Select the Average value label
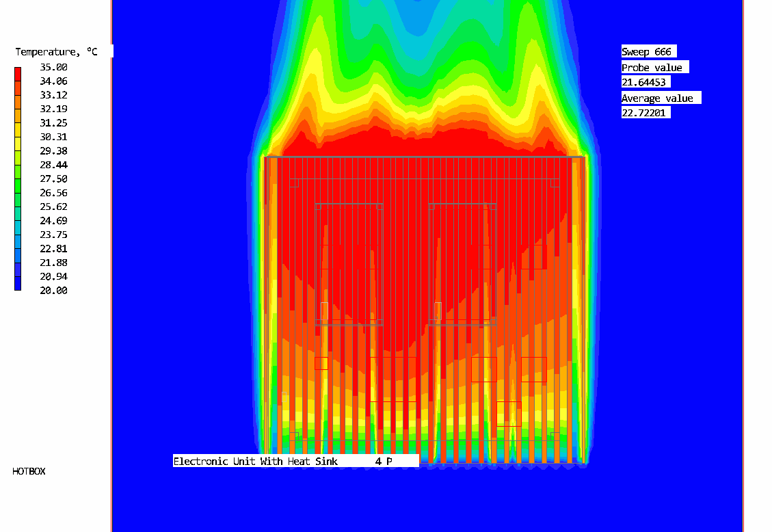772x532 pixels. coord(657,98)
